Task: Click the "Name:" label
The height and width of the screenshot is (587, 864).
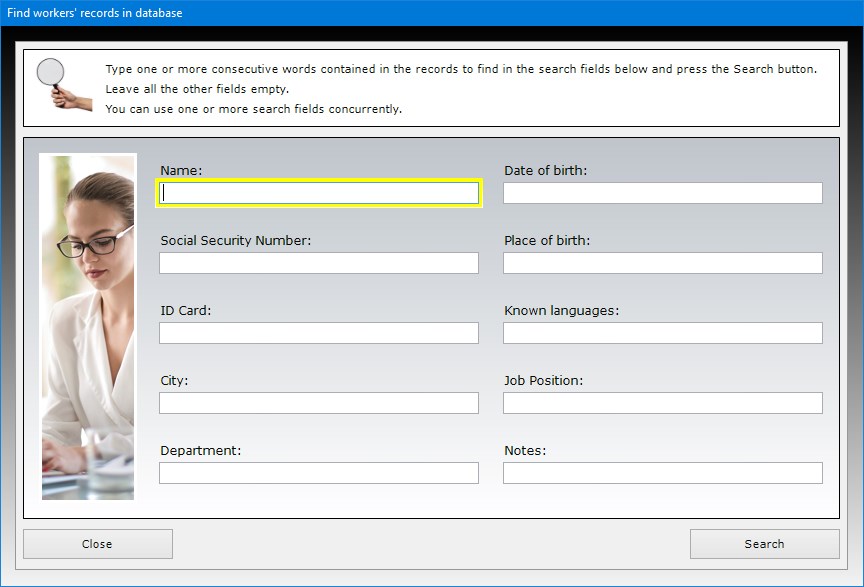Action: click(181, 171)
